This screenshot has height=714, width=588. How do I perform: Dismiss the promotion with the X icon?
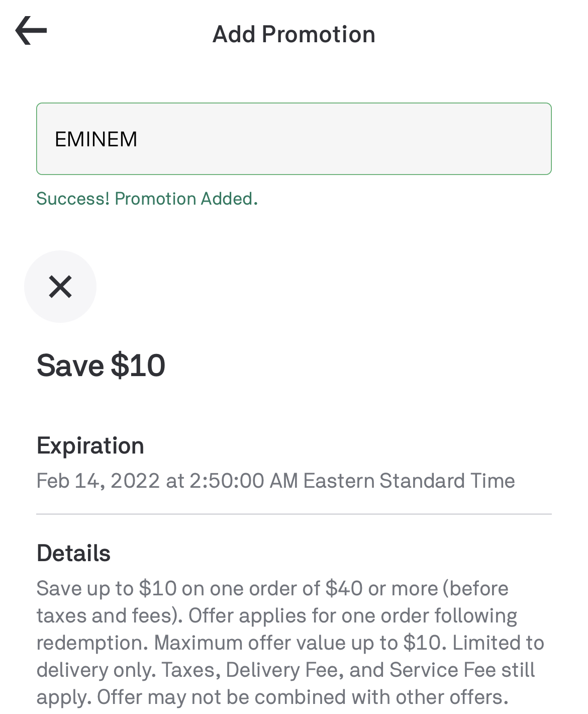point(60,287)
